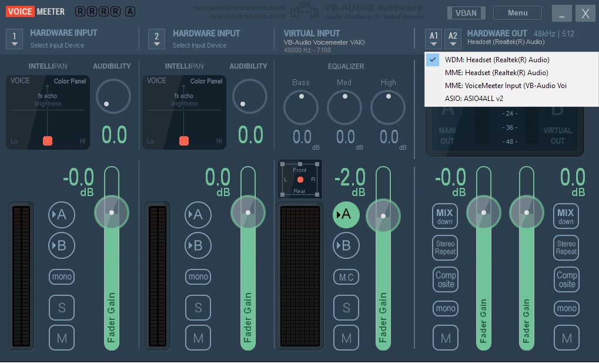Enable mono on bus A output
This screenshot has width=599, height=364.
(446, 308)
